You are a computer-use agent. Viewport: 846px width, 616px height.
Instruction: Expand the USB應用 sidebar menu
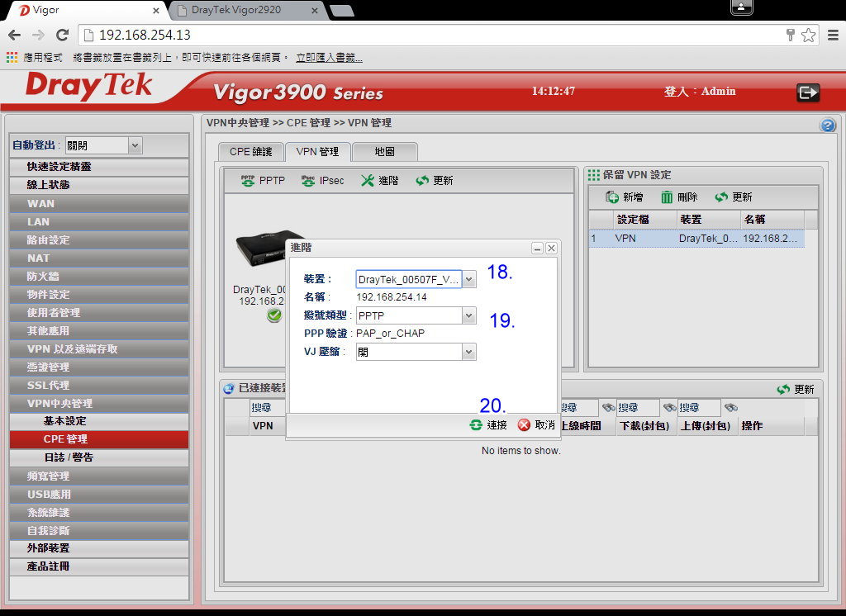99,494
